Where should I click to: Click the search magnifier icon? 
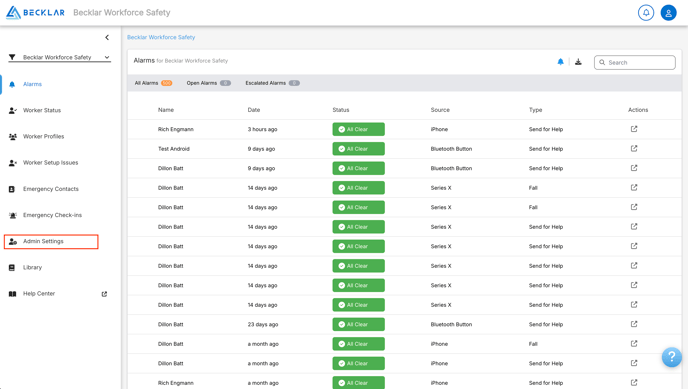coord(602,62)
